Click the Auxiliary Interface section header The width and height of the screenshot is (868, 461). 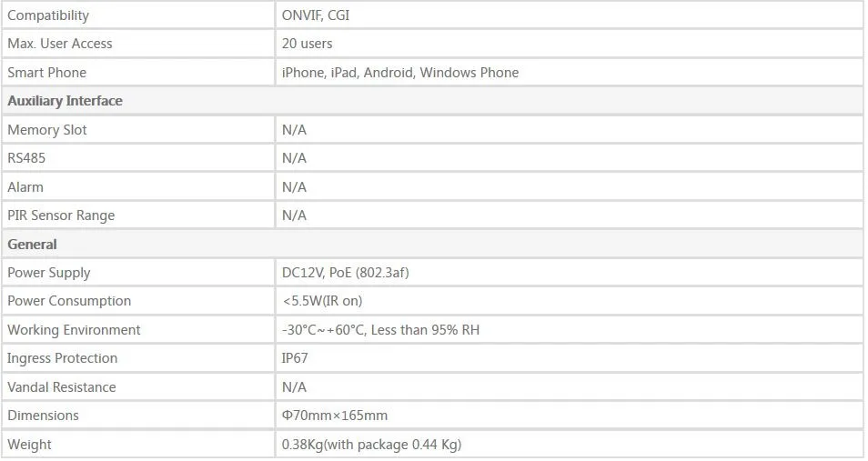(x=66, y=101)
